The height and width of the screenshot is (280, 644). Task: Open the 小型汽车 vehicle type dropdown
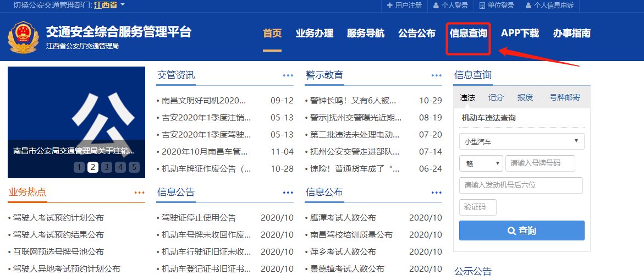(521, 141)
